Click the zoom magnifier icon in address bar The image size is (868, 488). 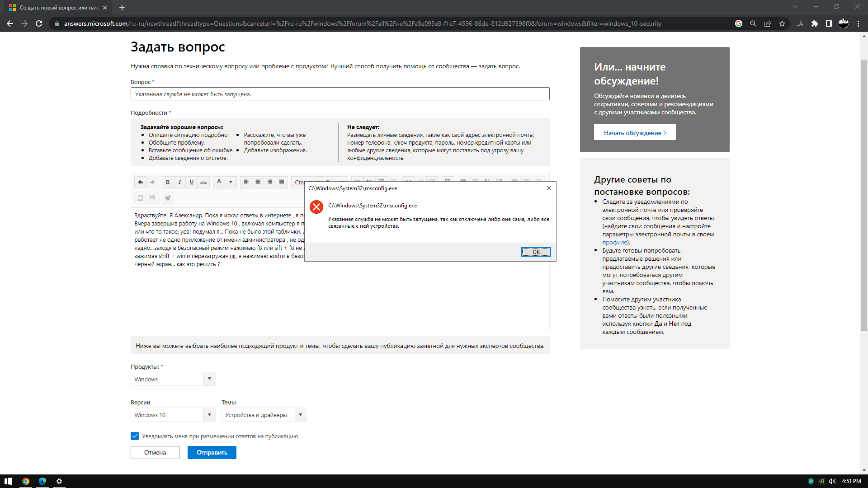[753, 23]
